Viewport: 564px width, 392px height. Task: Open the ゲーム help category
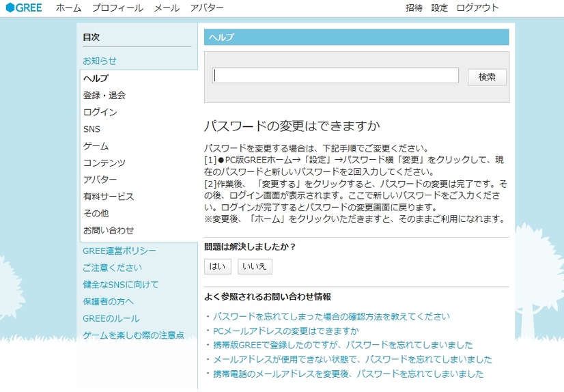pyautogui.click(x=96, y=146)
